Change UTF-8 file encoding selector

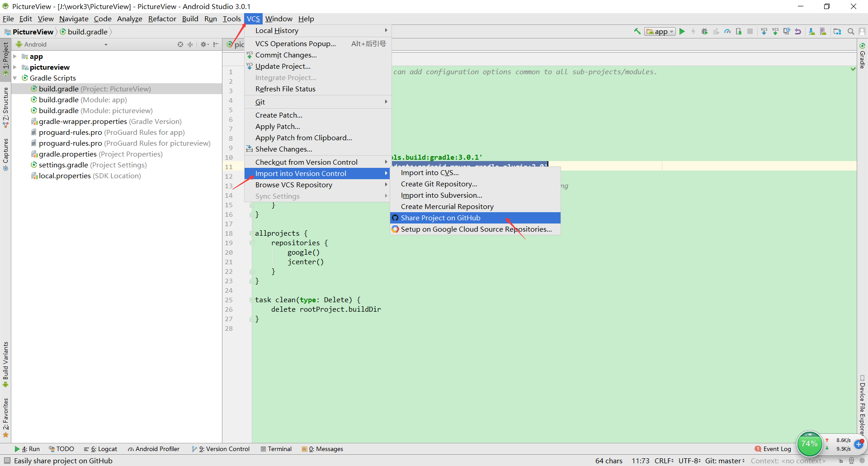click(689, 461)
